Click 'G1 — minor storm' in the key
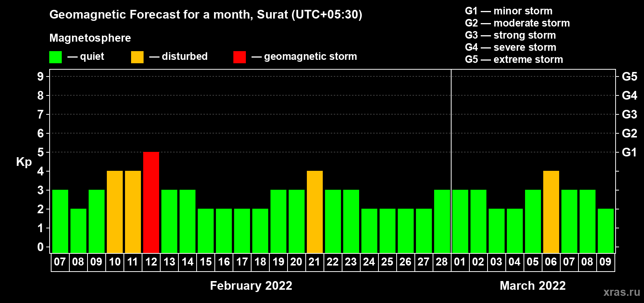The image size is (644, 303). click(x=509, y=11)
